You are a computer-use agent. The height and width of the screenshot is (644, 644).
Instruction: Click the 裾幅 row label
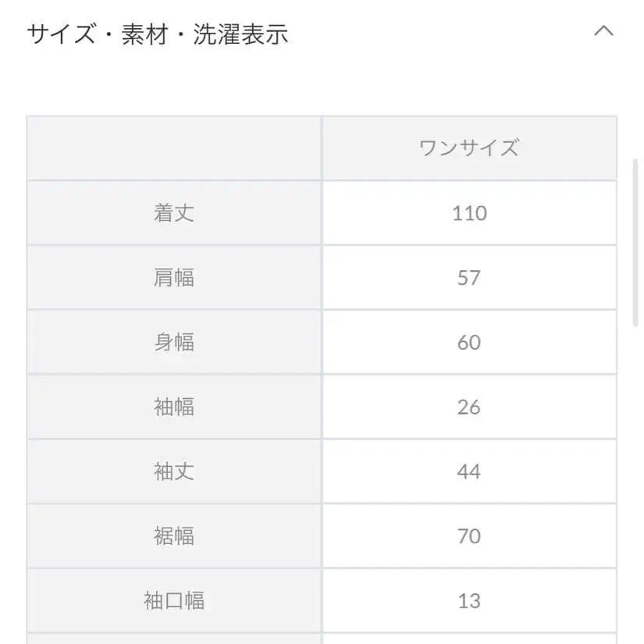tap(173, 536)
